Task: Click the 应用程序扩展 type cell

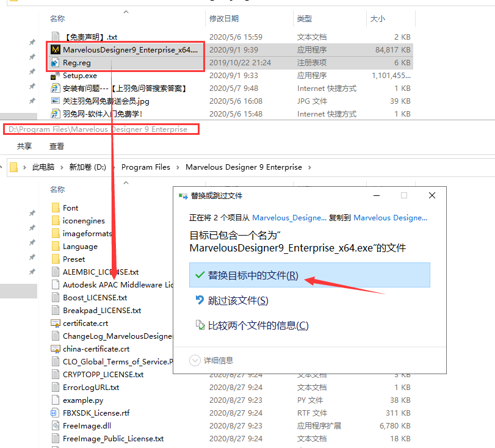Action: click(319, 425)
